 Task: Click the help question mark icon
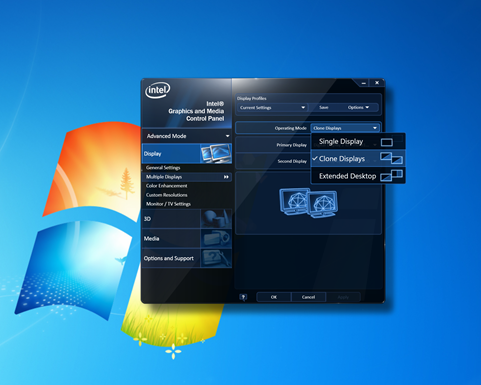coord(243,297)
